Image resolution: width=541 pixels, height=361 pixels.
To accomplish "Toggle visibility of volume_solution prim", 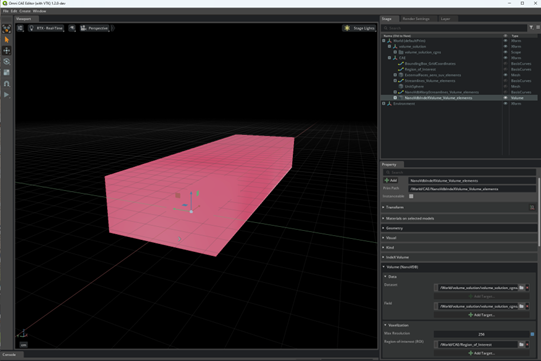I will click(x=505, y=47).
